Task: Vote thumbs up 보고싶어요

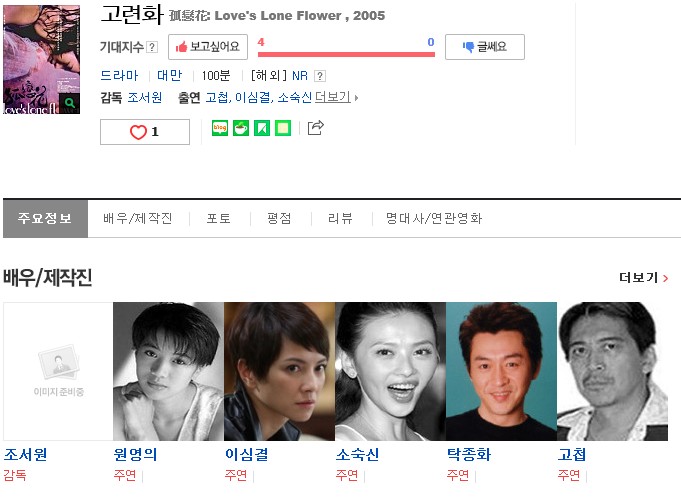Action: (208, 47)
